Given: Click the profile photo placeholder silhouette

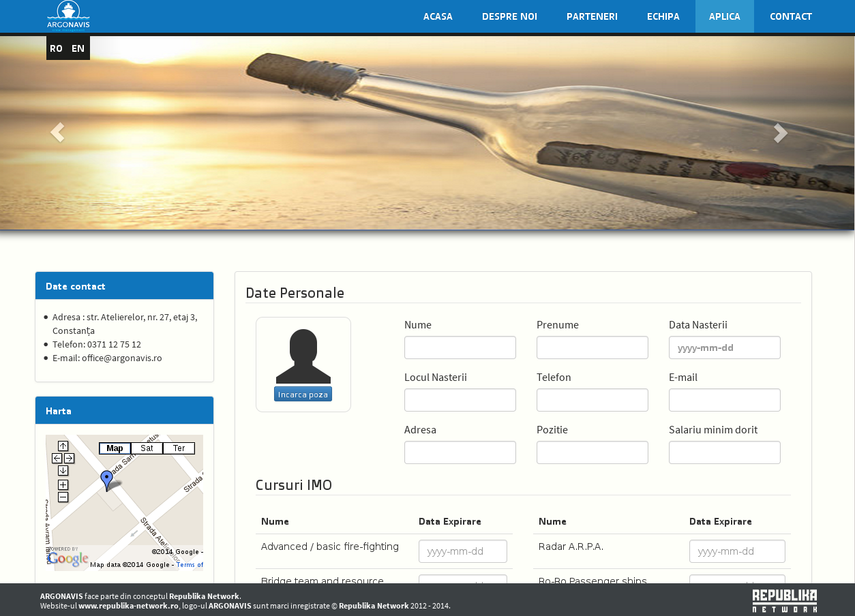Looking at the screenshot, I should point(303,356).
